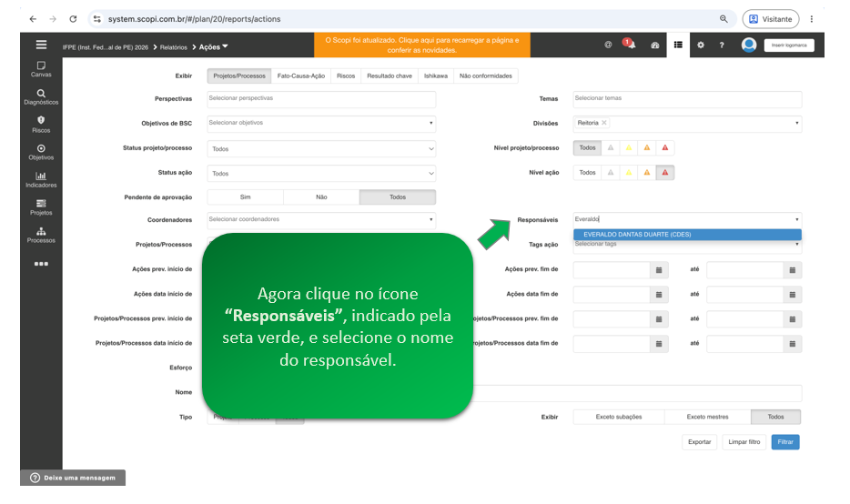Set Pendente de aprovação to Todos
The image size is (850, 504).
[x=398, y=197]
